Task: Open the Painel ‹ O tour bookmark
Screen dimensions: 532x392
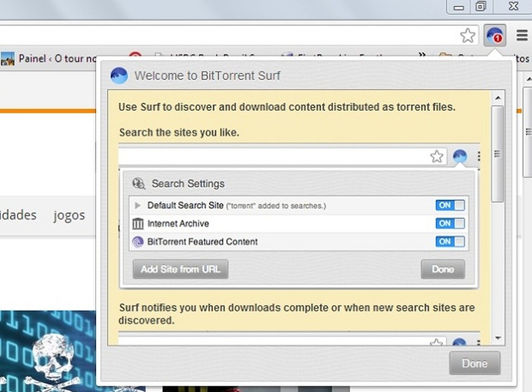Action: (x=49, y=58)
